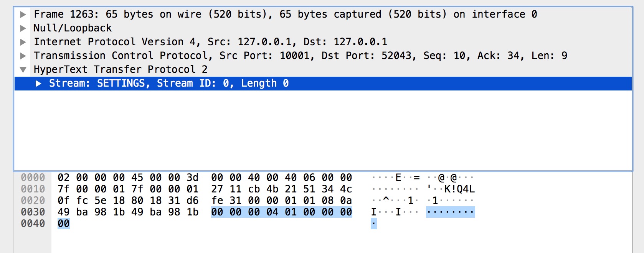Expand Internet Protocol Version 4 disclosure triangle
The width and height of the screenshot is (644, 253).
[x=23, y=42]
